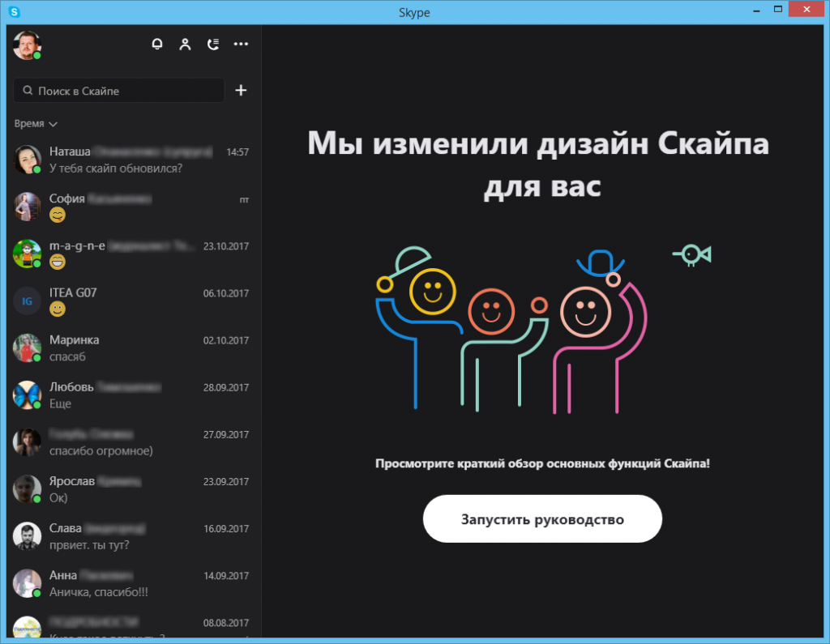Screen dimensions: 830x644
Task: Click the IG avatar of ITEA G07
Action: coord(27,301)
